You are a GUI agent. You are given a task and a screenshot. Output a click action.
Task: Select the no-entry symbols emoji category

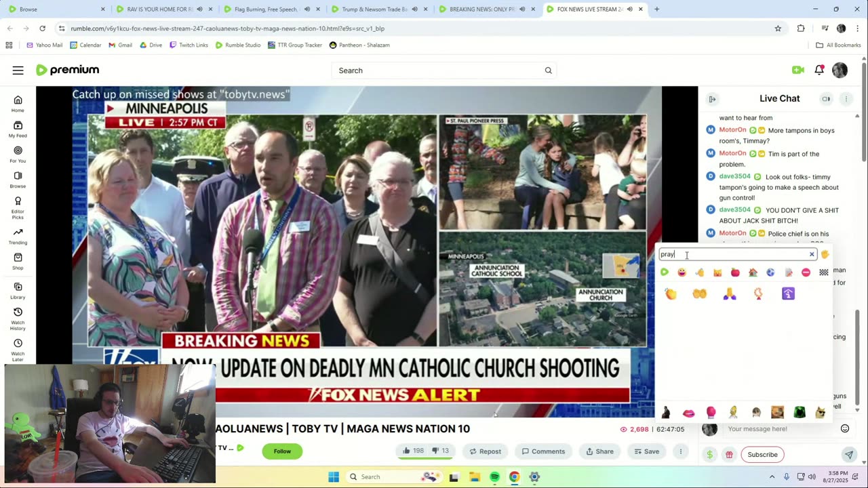(x=806, y=272)
